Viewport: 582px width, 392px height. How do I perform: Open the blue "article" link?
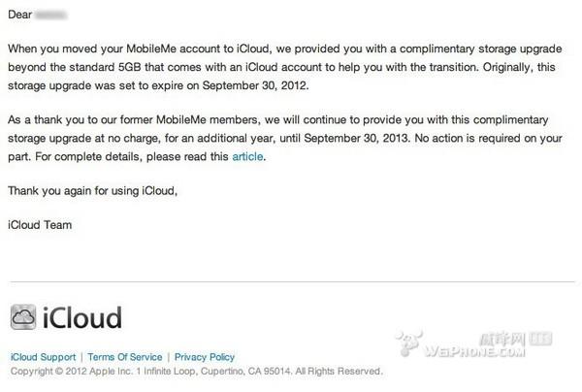(247, 156)
